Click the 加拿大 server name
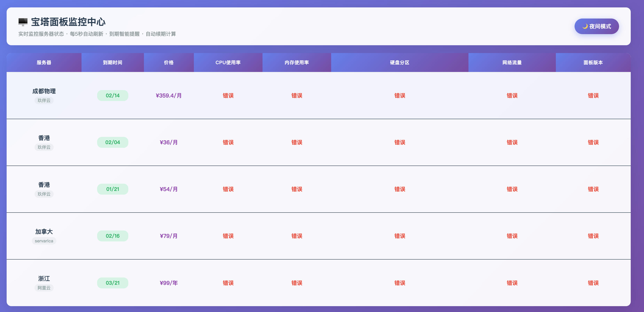 coord(44,231)
